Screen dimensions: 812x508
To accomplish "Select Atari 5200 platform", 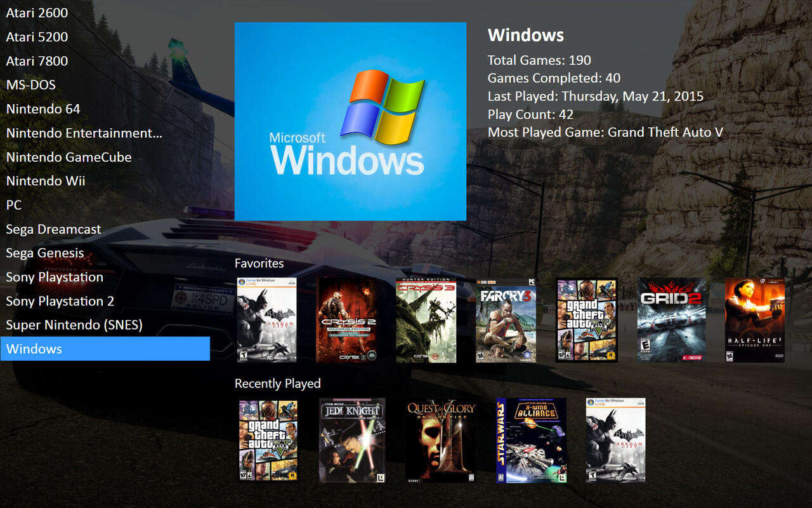I will coord(105,37).
